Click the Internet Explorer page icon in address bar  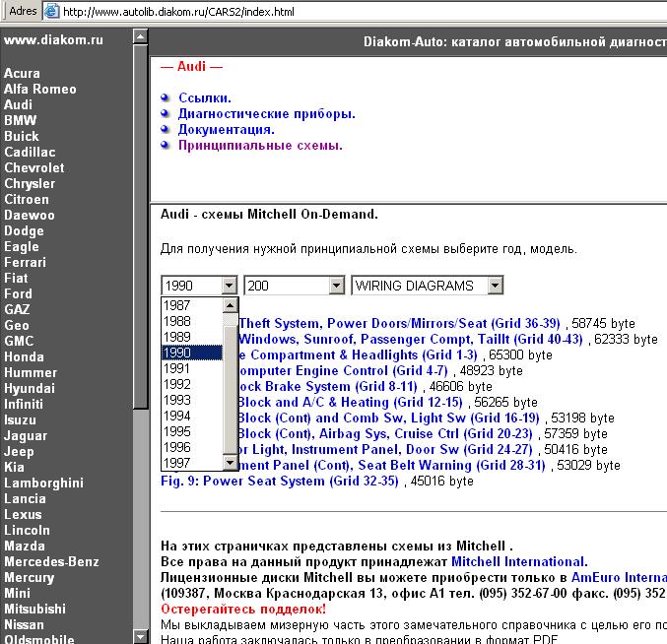click(x=51, y=11)
